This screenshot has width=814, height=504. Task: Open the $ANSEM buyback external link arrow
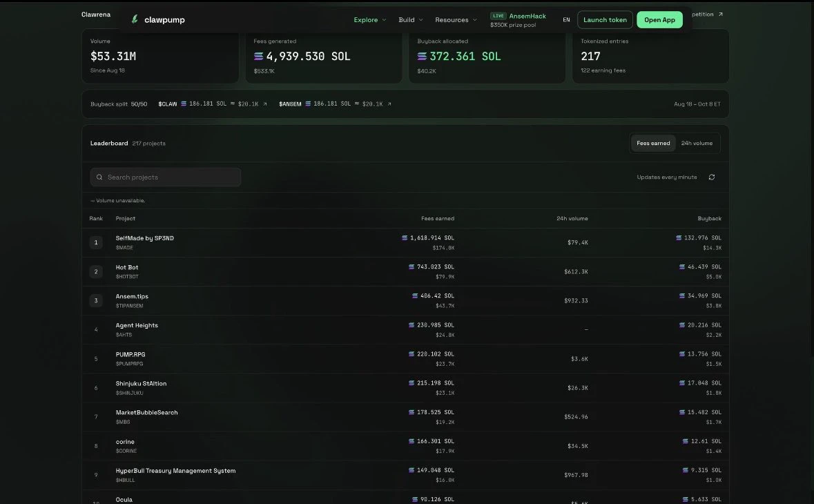pos(389,104)
